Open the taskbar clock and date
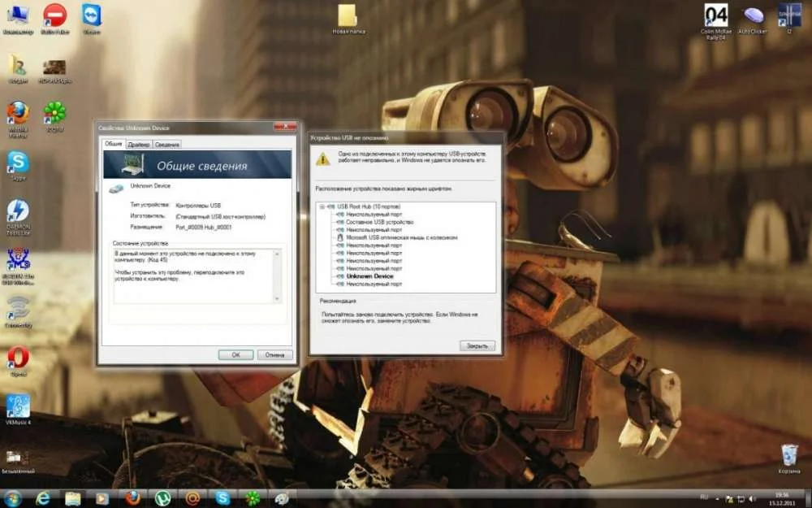This screenshot has width=812, height=508. [783, 499]
